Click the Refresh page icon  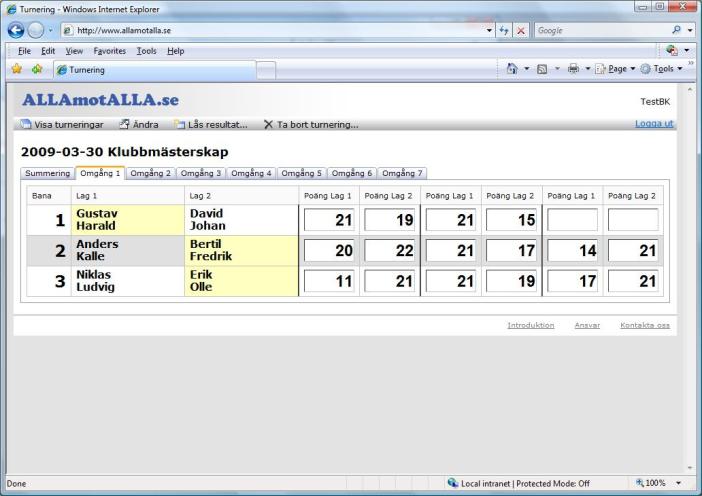coord(503,31)
